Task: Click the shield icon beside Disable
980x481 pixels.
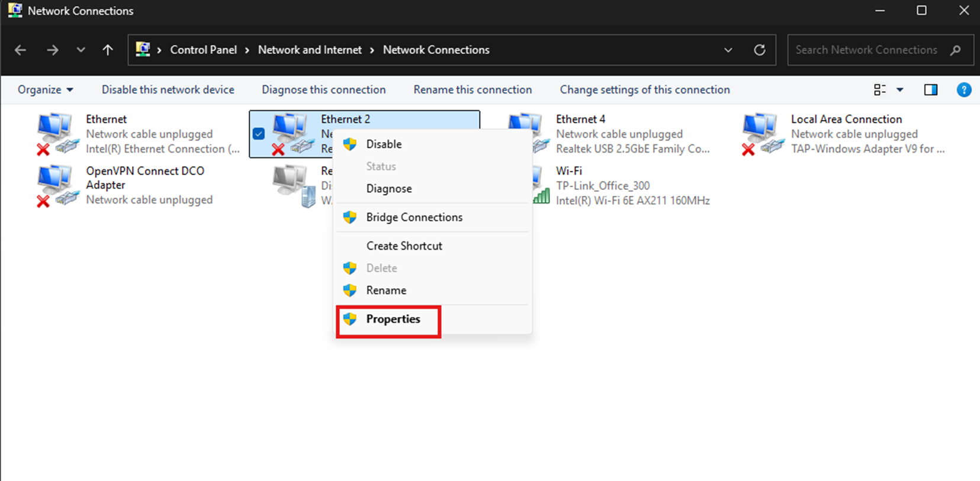Action: [x=350, y=144]
